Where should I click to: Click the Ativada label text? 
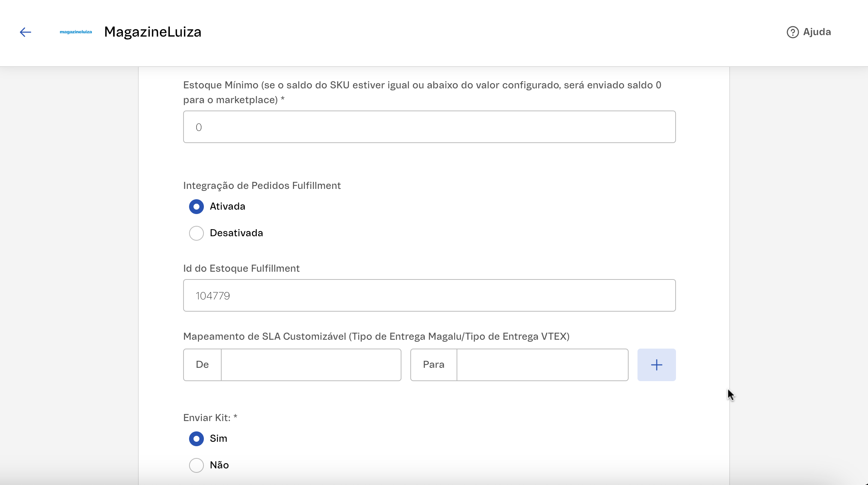point(228,207)
